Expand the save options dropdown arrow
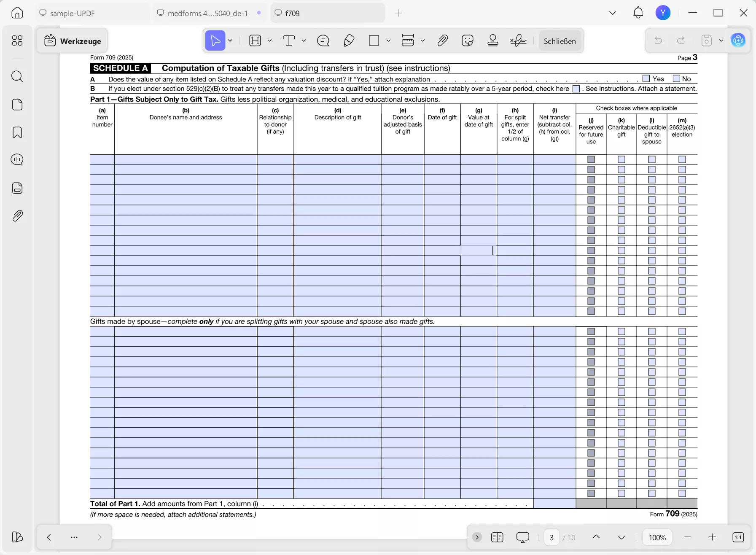Viewport: 756px width, 555px height. (x=721, y=41)
